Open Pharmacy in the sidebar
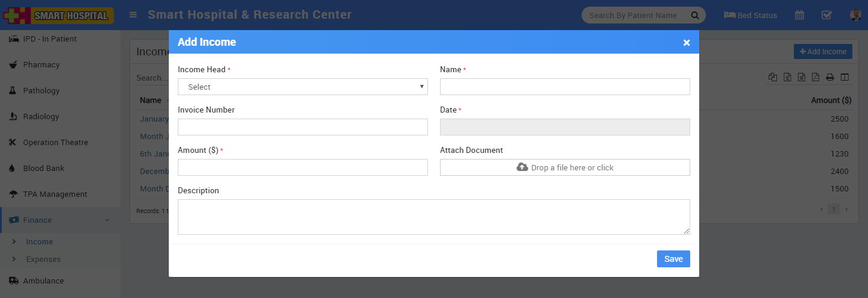This screenshot has width=868, height=298. [x=41, y=65]
